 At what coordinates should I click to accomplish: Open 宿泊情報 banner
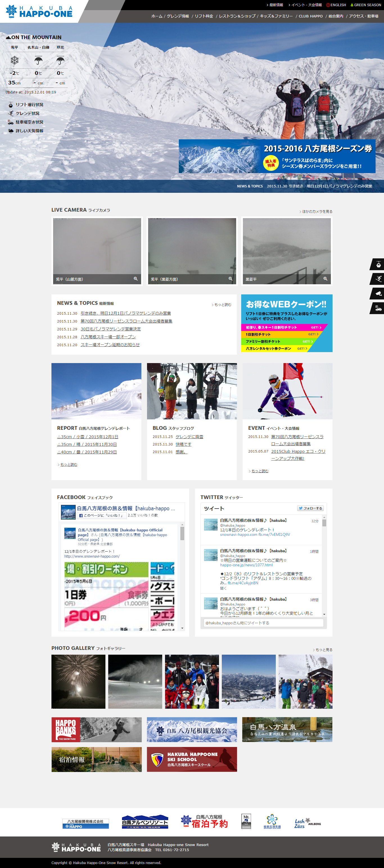coord(97,759)
